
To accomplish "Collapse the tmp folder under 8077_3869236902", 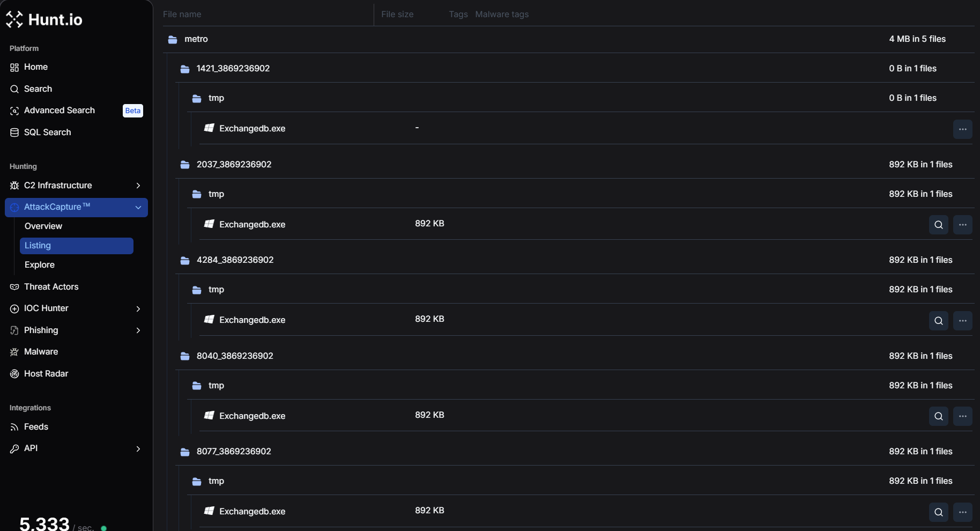I will point(581,481).
